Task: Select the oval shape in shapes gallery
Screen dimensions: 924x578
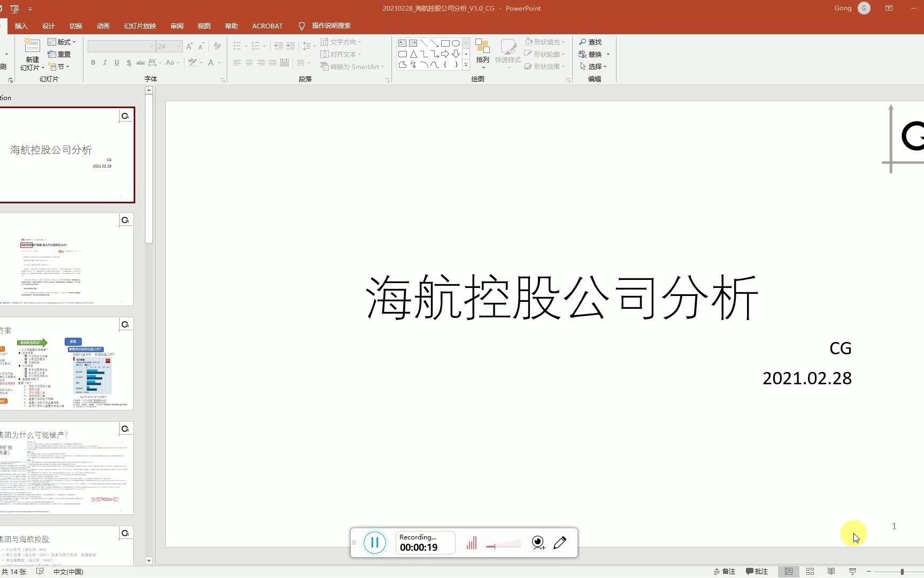Action: [456, 43]
